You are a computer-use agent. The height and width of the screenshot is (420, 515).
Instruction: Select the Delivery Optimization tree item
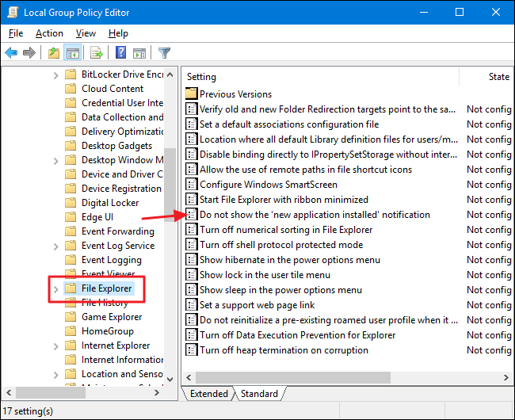[122, 132]
